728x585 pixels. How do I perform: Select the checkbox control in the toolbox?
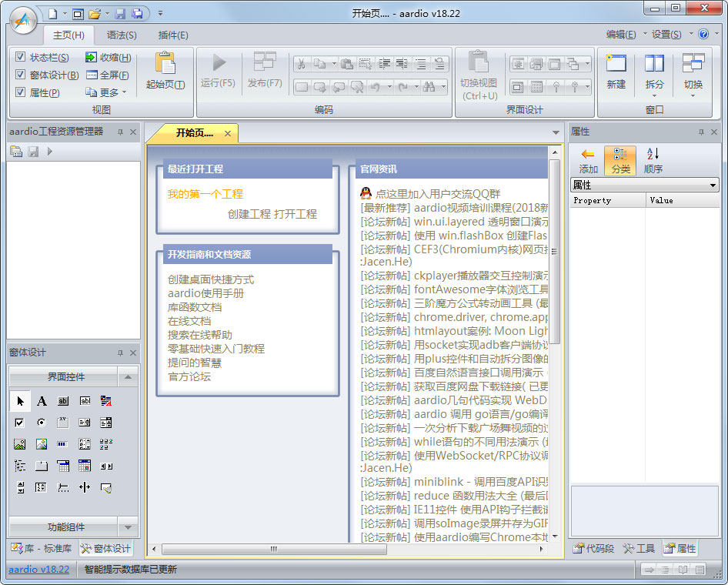pyautogui.click(x=19, y=423)
